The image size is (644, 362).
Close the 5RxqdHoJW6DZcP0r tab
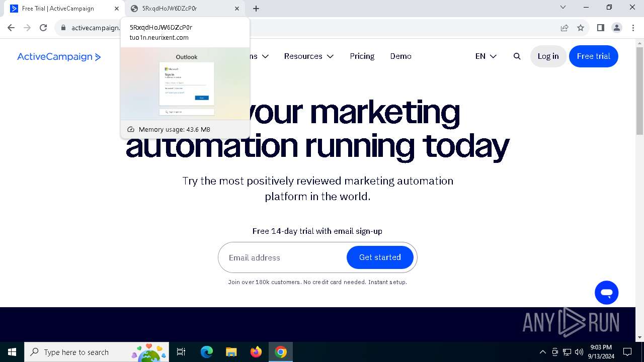coord(237,9)
